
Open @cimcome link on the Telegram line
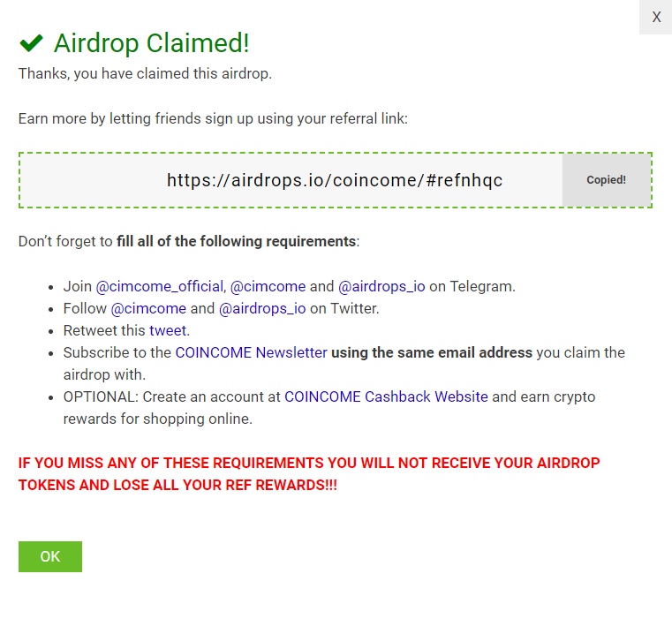pos(268,286)
